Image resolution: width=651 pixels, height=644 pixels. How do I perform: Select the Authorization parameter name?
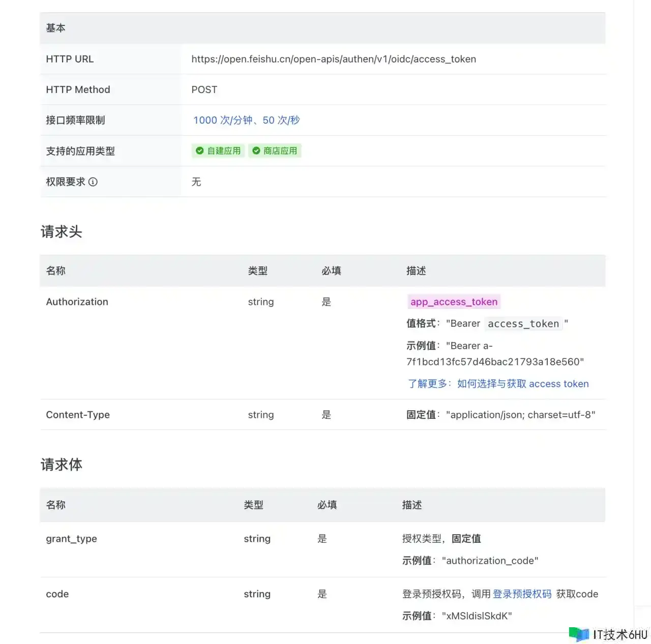77,302
